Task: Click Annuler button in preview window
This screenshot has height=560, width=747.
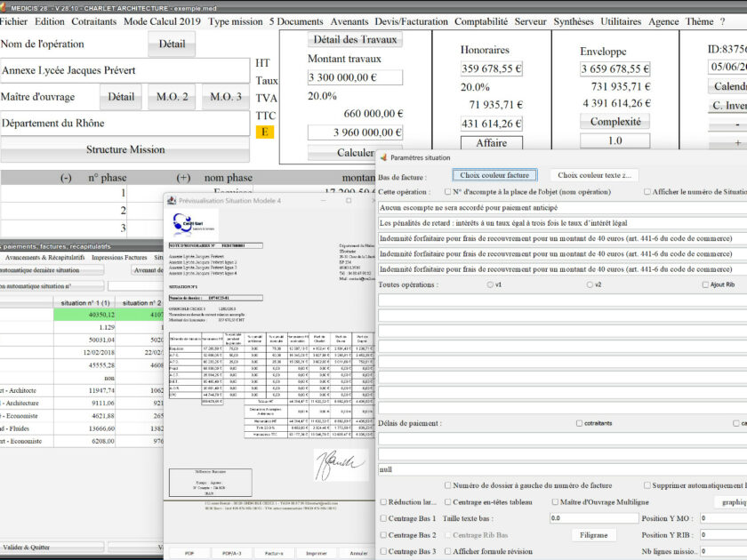Action: (358, 553)
